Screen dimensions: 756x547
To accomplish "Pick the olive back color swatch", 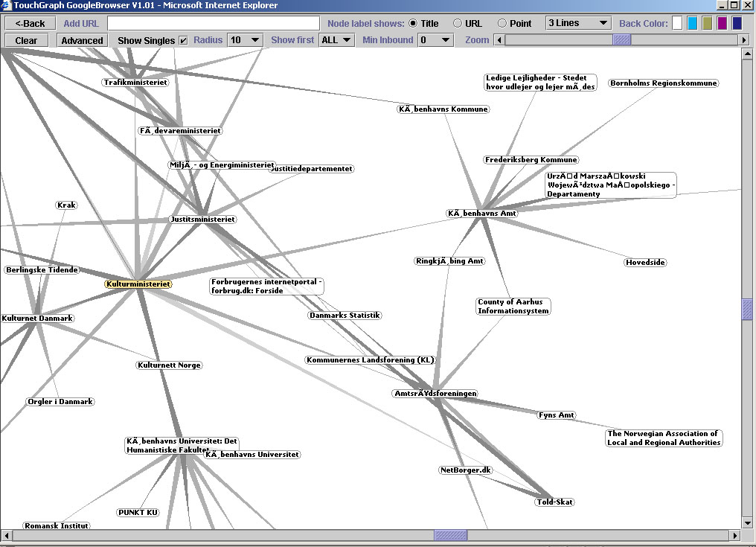I will pos(708,23).
